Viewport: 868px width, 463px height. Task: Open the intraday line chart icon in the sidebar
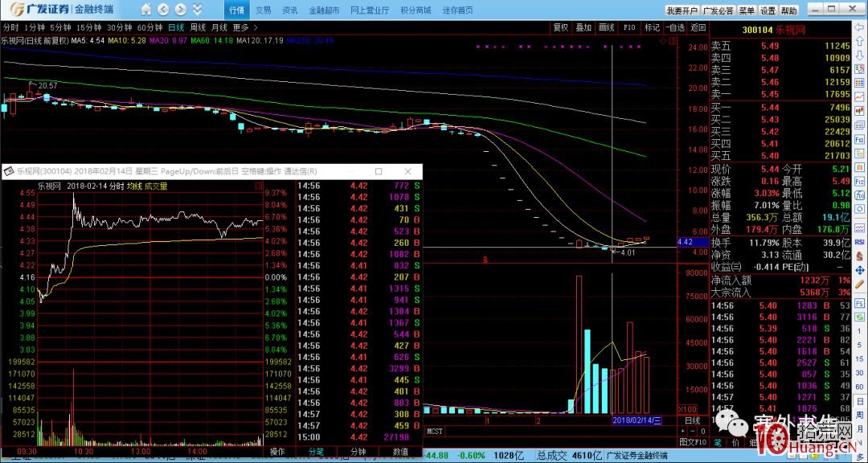[x=860, y=97]
